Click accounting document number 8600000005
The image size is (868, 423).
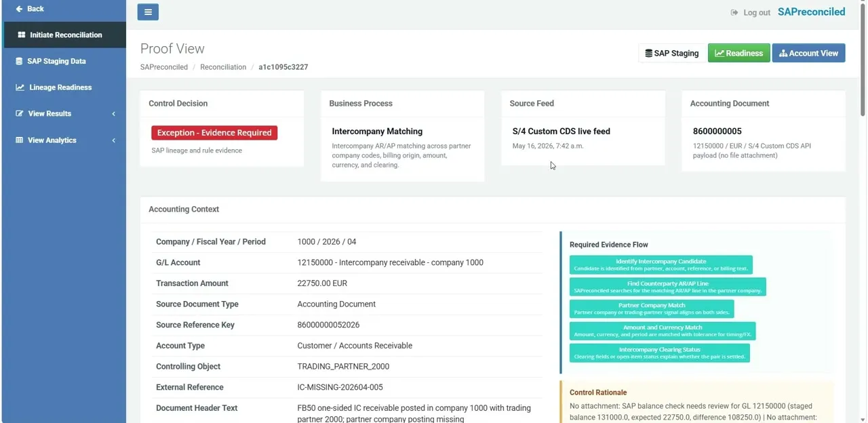point(717,132)
